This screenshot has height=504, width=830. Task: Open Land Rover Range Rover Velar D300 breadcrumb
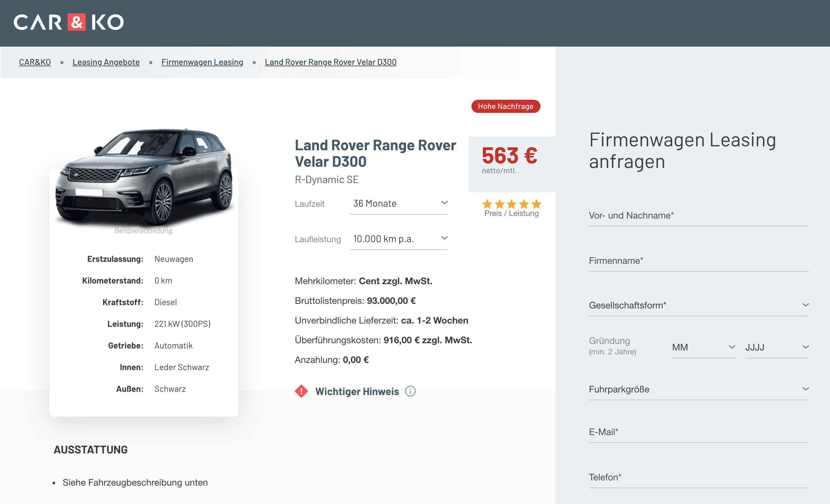(x=330, y=62)
